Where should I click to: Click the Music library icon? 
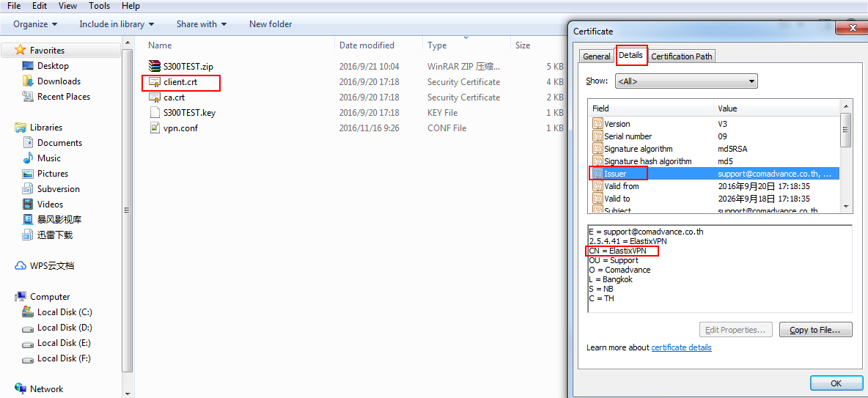pyautogui.click(x=29, y=158)
